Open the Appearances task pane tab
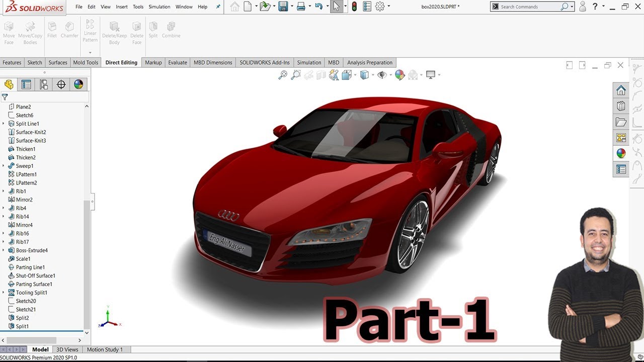 pyautogui.click(x=621, y=153)
